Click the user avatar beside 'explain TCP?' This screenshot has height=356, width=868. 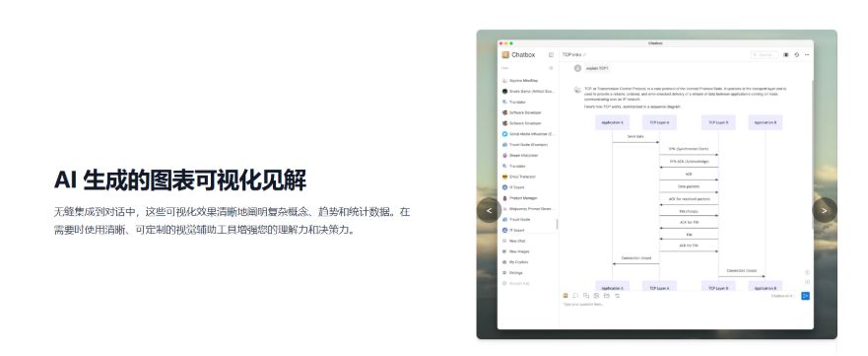(578, 68)
